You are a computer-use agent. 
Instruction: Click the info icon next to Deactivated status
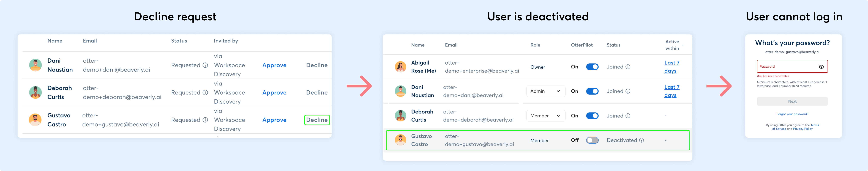click(x=642, y=140)
